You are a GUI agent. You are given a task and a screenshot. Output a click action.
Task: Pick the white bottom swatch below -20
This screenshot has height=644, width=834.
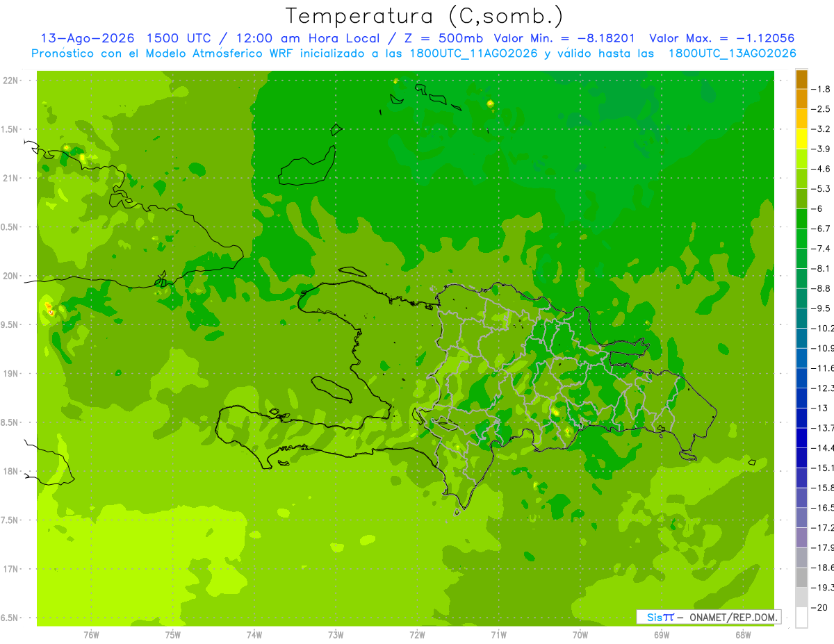click(x=801, y=618)
